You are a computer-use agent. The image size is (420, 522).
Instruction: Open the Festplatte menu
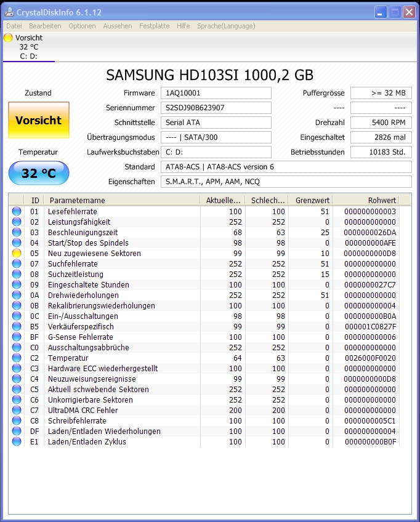(154, 26)
